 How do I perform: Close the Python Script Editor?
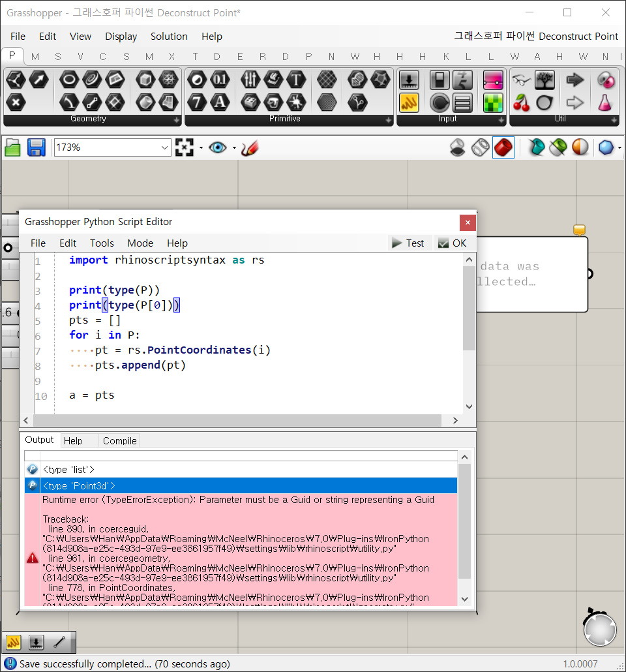[x=468, y=222]
